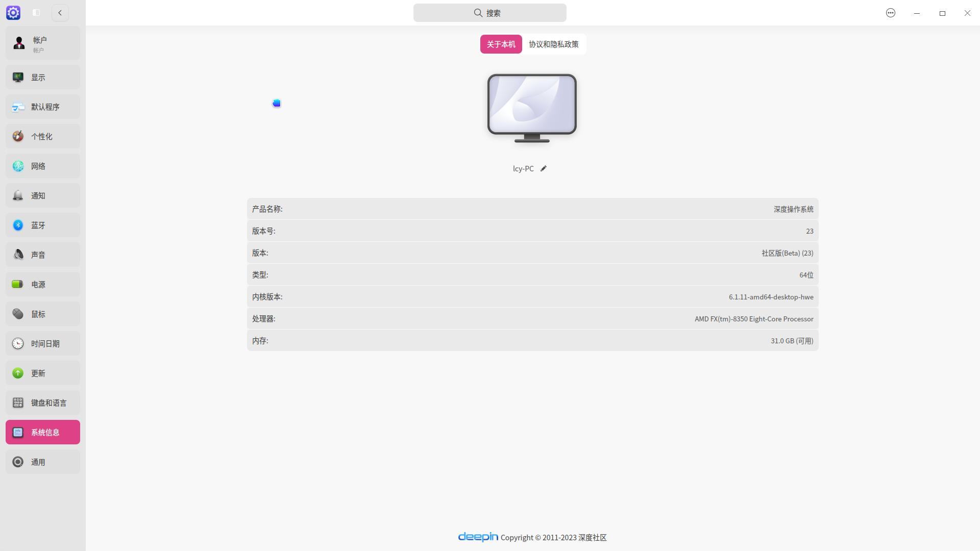Open the 电源 power settings

click(42, 284)
